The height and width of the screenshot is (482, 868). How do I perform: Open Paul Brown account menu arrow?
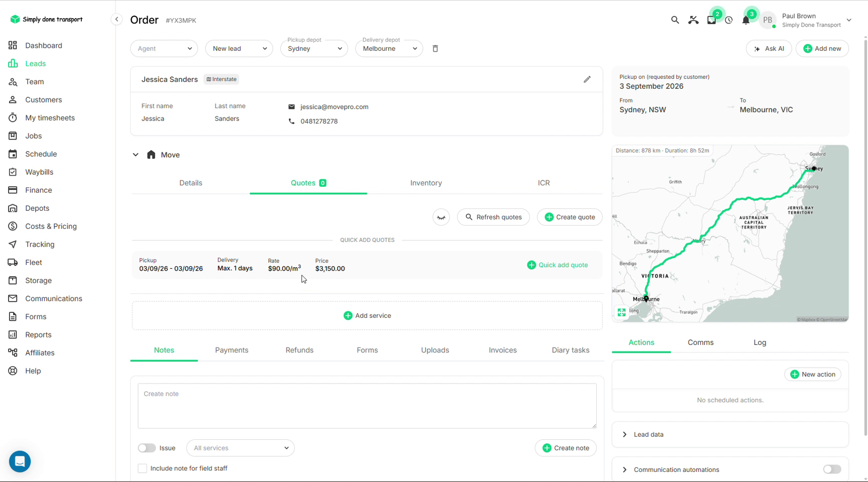(x=849, y=21)
